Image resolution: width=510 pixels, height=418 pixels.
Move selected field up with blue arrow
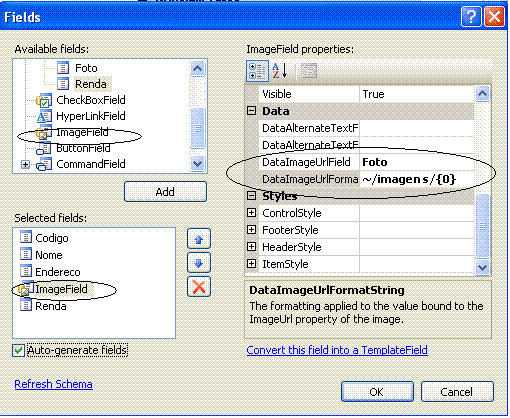tap(199, 239)
